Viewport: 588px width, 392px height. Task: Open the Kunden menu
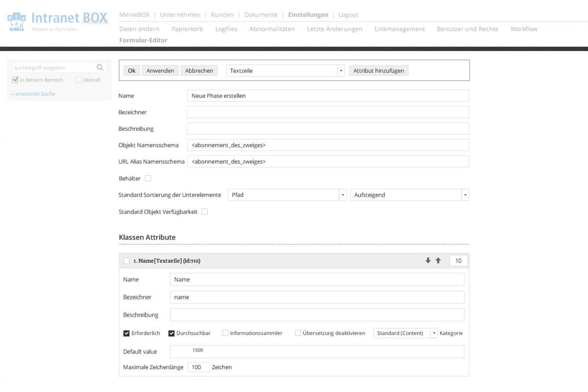point(222,15)
